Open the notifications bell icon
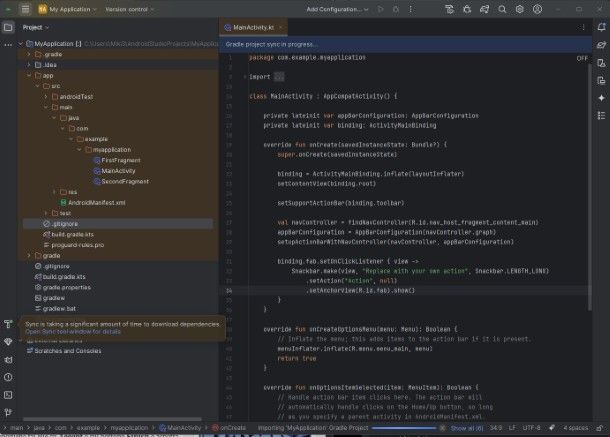The image size is (610, 437). (602, 28)
